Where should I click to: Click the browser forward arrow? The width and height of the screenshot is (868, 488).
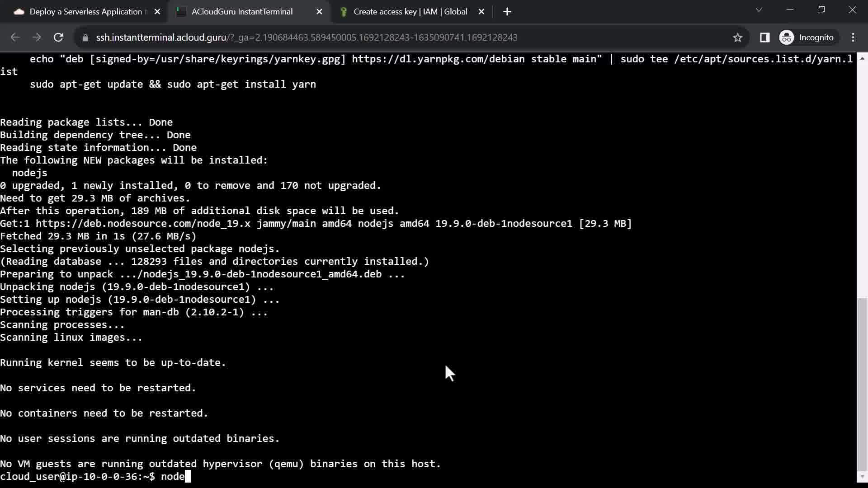pyautogui.click(x=37, y=38)
